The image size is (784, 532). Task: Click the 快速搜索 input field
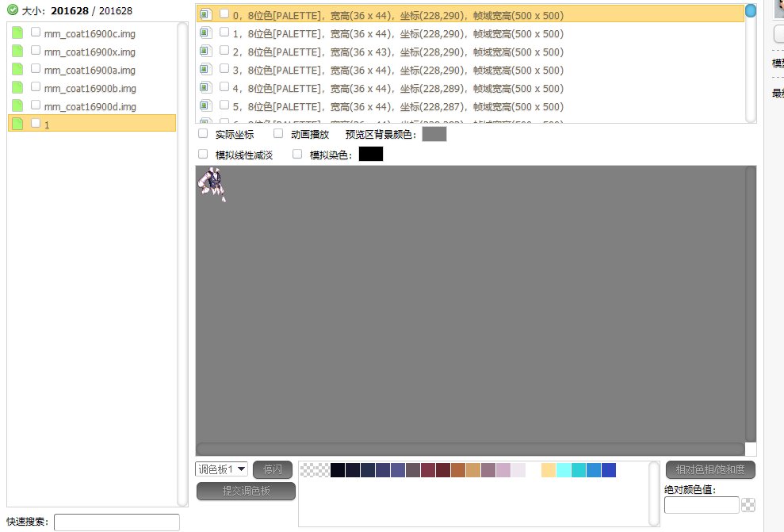[x=117, y=522]
